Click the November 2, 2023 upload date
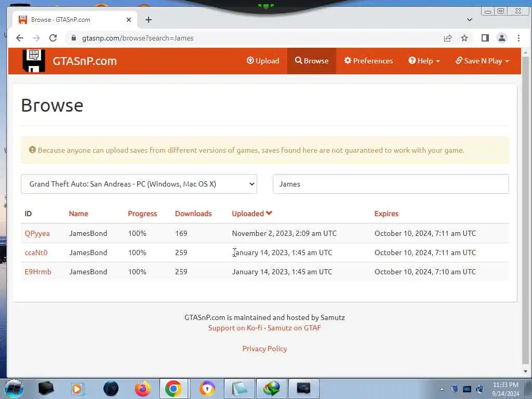532x399 pixels. pos(284,233)
